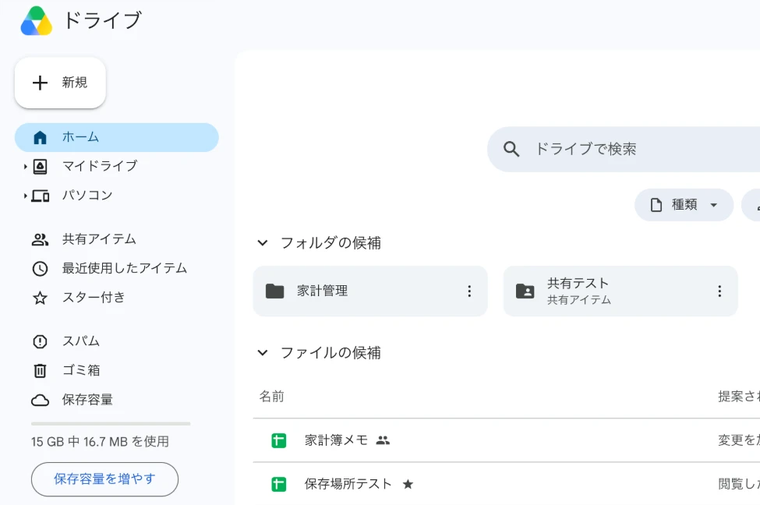Open the 家計管理 folder card
This screenshot has width=760, height=505.
click(x=370, y=291)
